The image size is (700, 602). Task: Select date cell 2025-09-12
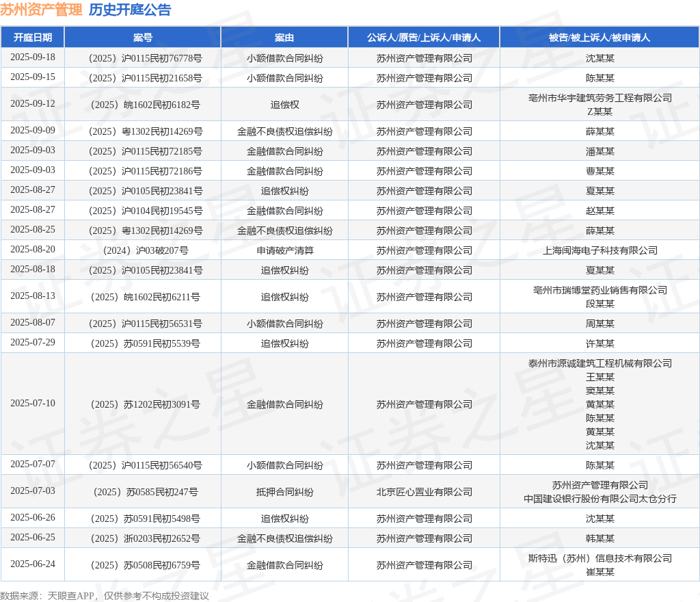[33, 103]
